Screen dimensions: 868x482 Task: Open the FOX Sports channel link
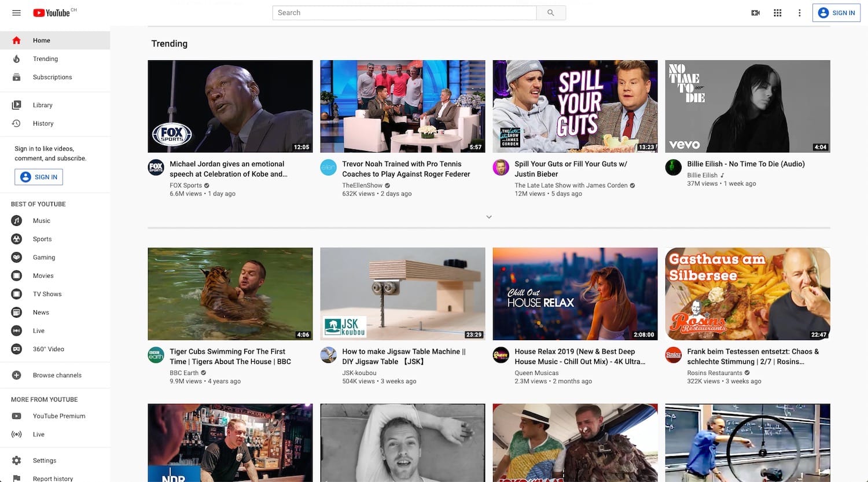coord(185,185)
